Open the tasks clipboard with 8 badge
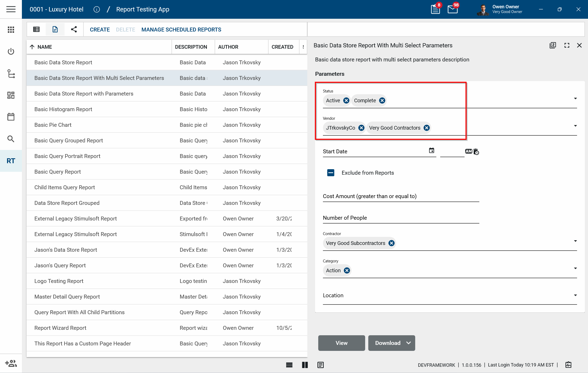Image resolution: width=588 pixels, height=373 pixels. [435, 9]
